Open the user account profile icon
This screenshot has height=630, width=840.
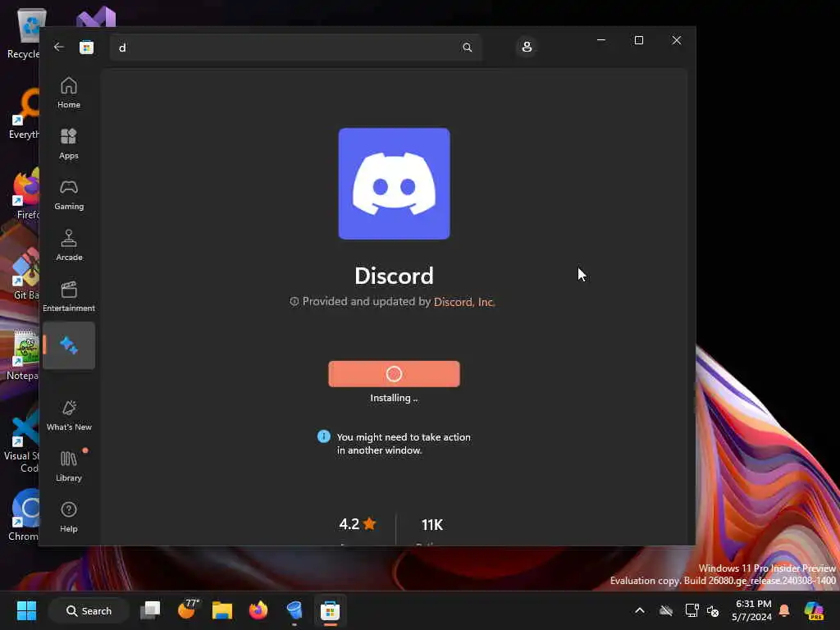pyautogui.click(x=527, y=47)
